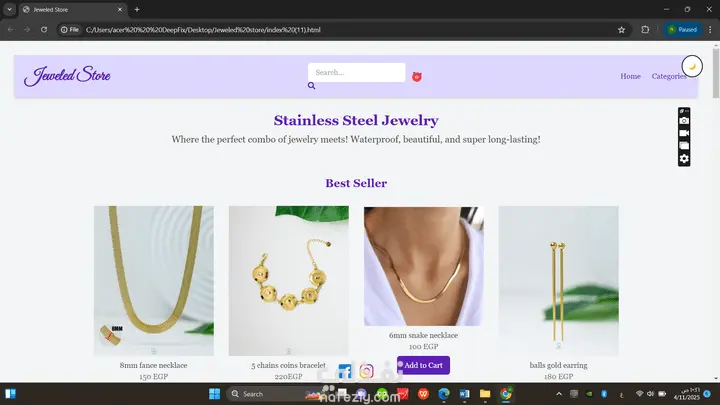Select the 5 chains coins bracelet image

tap(289, 281)
